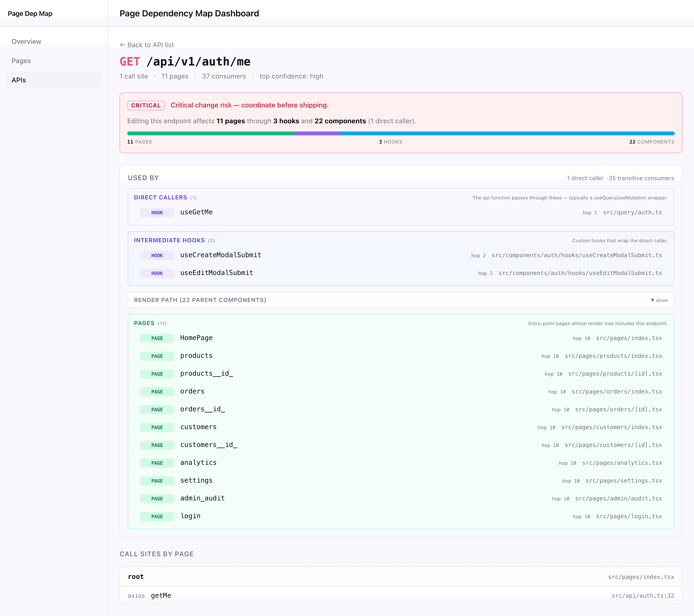Click the PAGE badge next to orders
The height and width of the screenshot is (616, 694).
(x=157, y=392)
